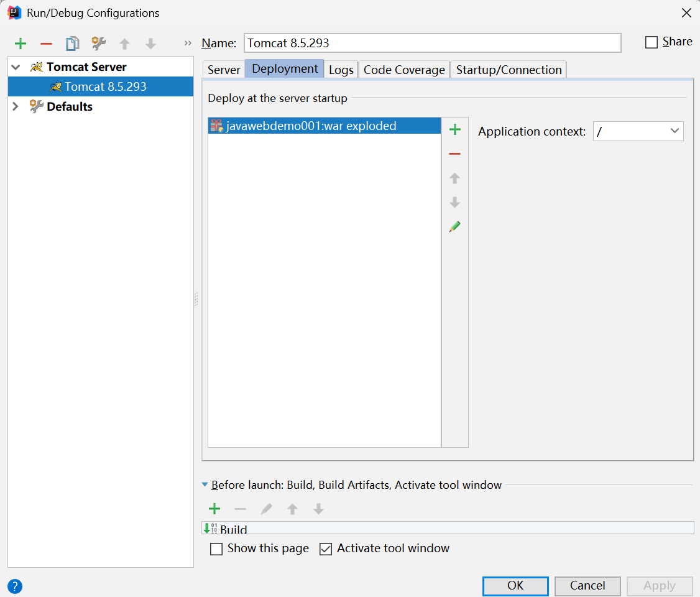The image size is (700, 597).
Task: Select the Build task row
Action: [448, 528]
